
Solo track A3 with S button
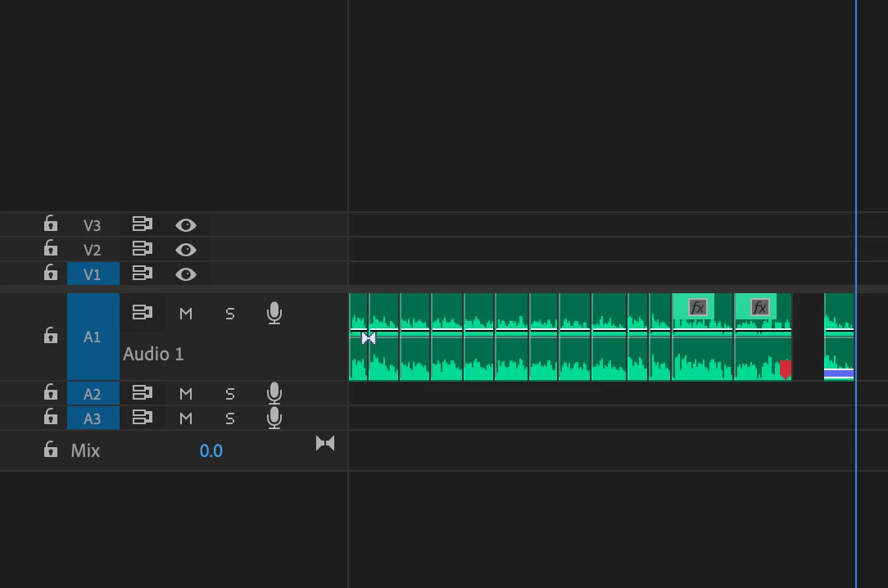coord(229,418)
